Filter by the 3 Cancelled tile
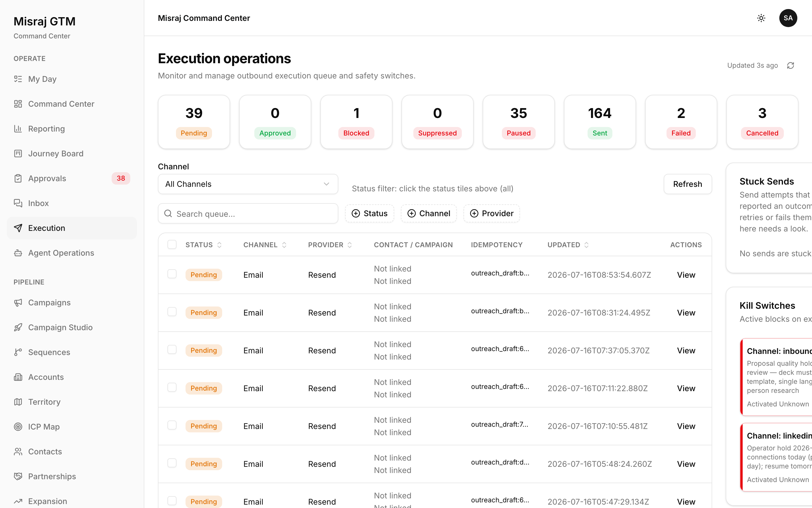 (x=762, y=122)
